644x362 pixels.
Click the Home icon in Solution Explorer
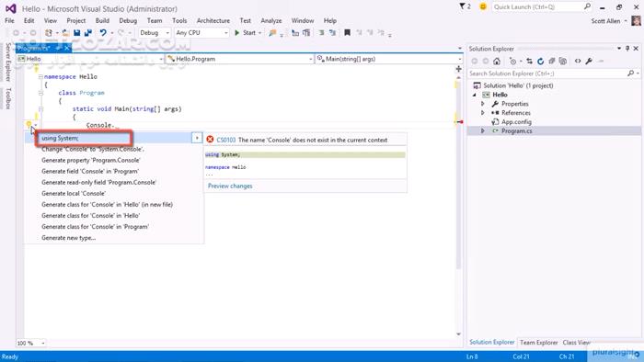click(x=497, y=61)
